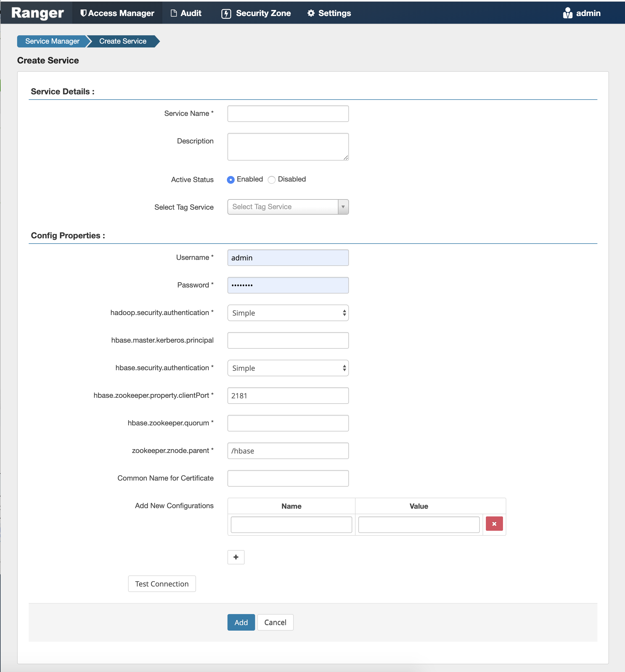
Task: Click into the Service Name field
Action: coord(287,114)
